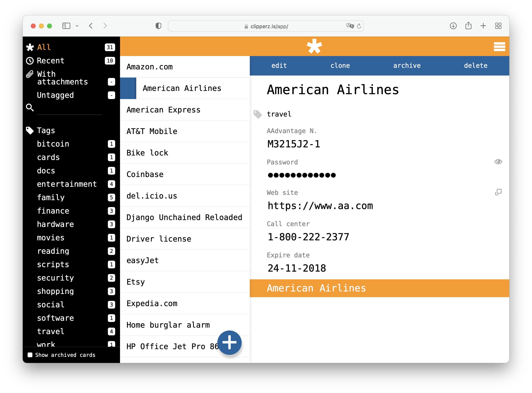Open the Bike lock card
This screenshot has width=532, height=393.
(x=185, y=153)
